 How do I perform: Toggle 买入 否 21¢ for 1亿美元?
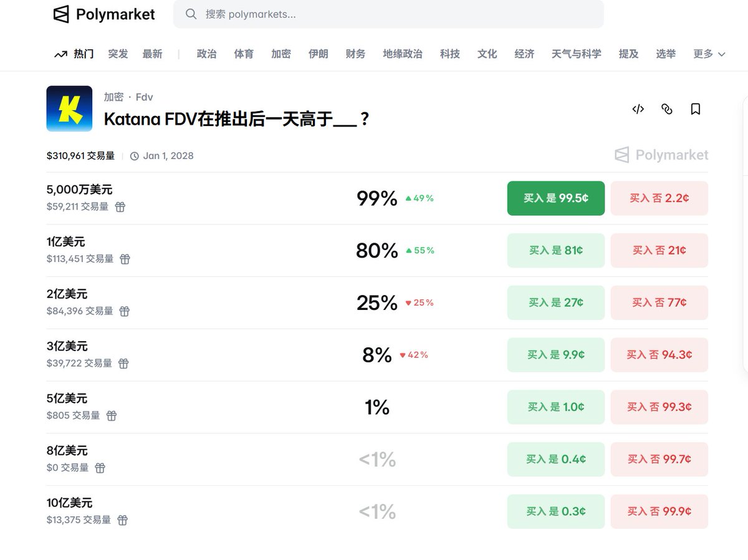pyautogui.click(x=659, y=250)
